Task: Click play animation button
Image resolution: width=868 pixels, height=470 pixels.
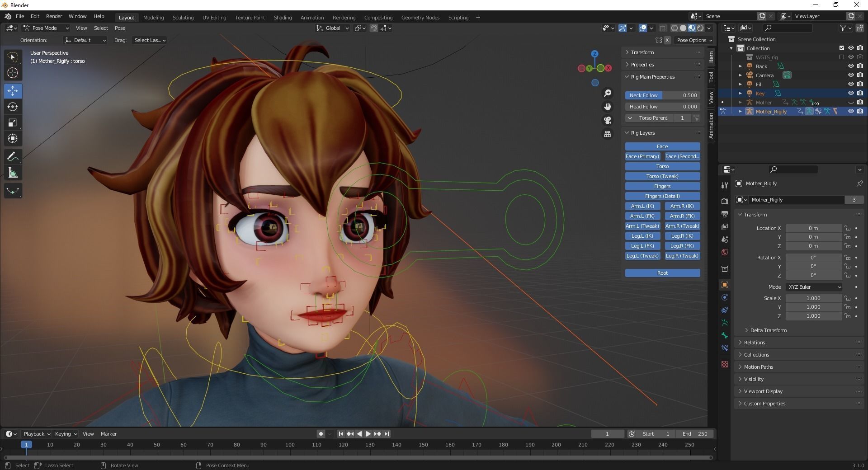Action: pyautogui.click(x=368, y=434)
